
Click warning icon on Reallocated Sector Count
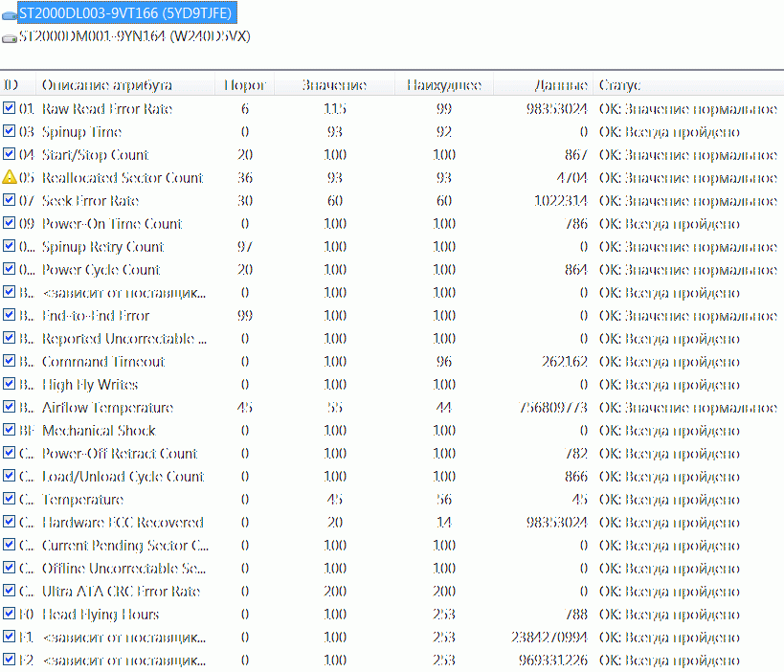9,177
